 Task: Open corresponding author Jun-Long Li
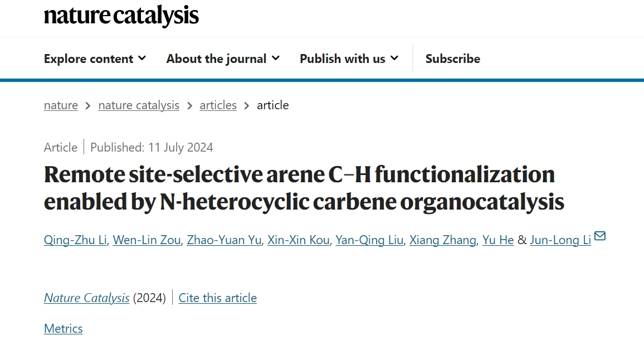[x=560, y=240]
